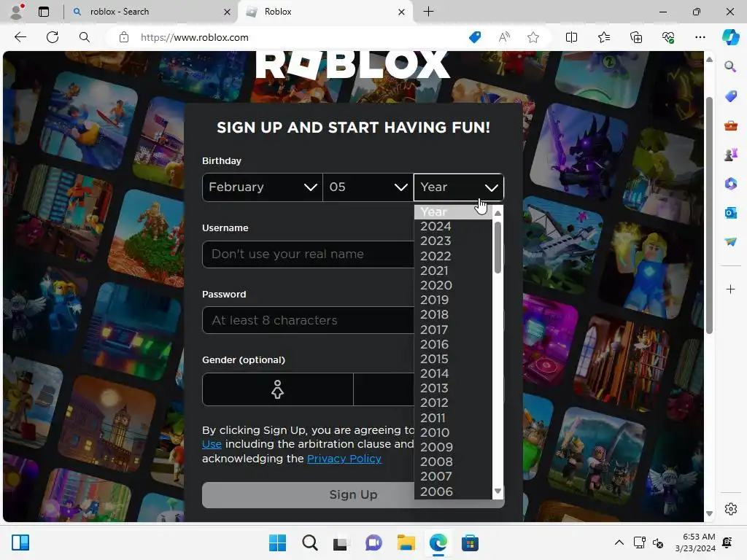
Task: Switch to the roblox - Search tab
Action: [152, 12]
